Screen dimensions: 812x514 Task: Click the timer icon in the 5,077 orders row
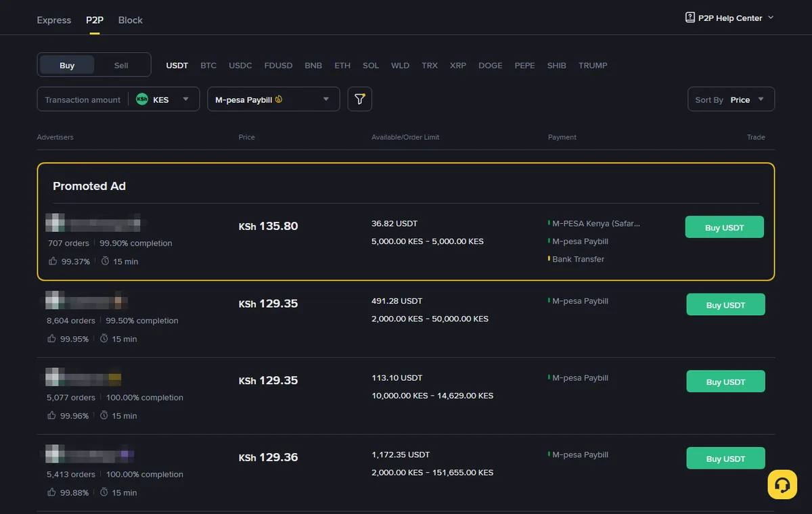pyautogui.click(x=104, y=416)
